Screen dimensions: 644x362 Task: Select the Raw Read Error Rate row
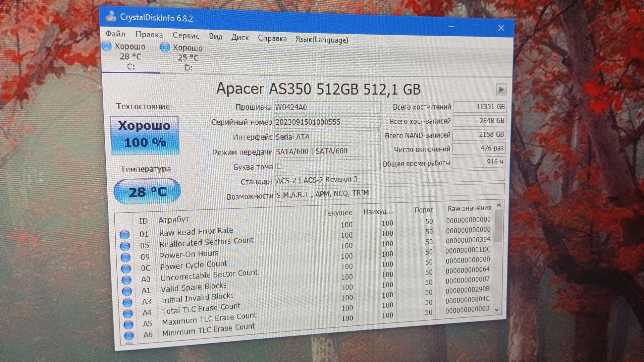point(306,227)
